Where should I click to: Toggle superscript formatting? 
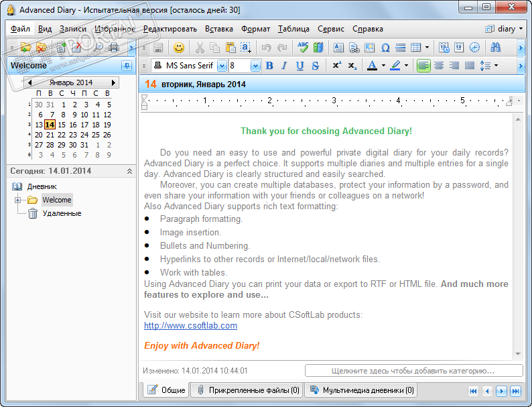[x=336, y=66]
